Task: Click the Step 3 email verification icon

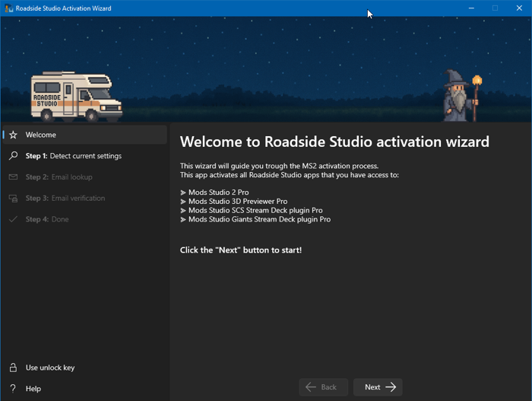Action: pos(13,199)
